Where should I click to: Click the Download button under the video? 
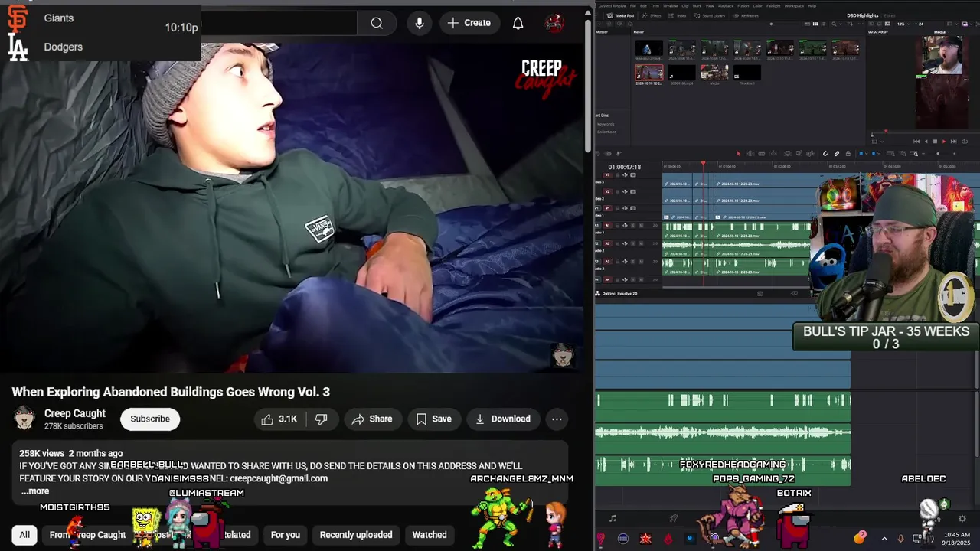point(503,419)
